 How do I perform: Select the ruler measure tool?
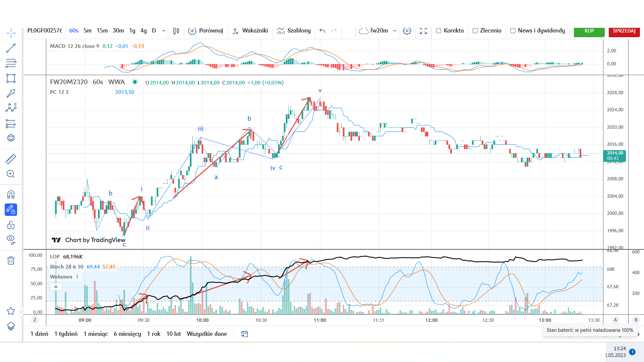11,159
